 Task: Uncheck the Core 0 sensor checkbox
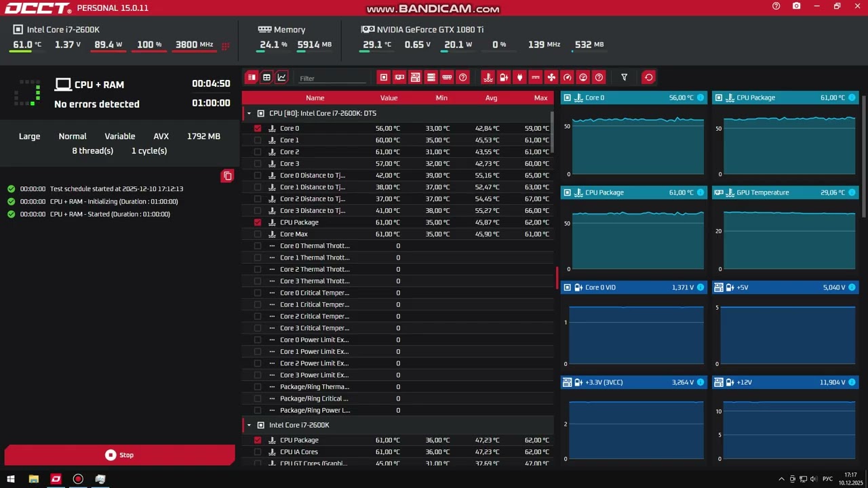pos(258,128)
